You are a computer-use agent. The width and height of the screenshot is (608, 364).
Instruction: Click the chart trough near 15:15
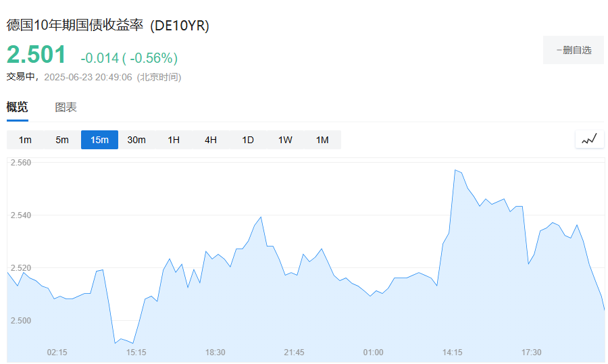point(116,343)
